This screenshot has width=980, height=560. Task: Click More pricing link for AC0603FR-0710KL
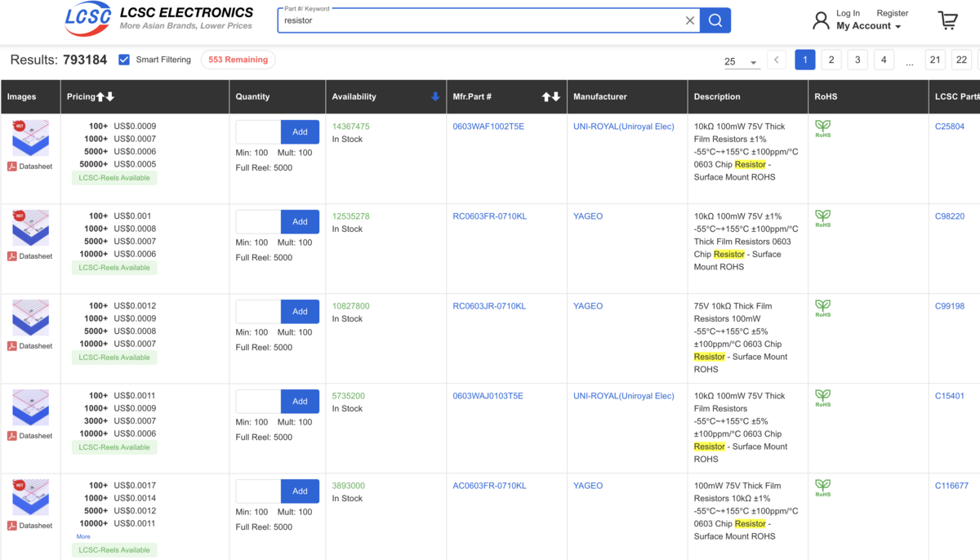pyautogui.click(x=83, y=536)
